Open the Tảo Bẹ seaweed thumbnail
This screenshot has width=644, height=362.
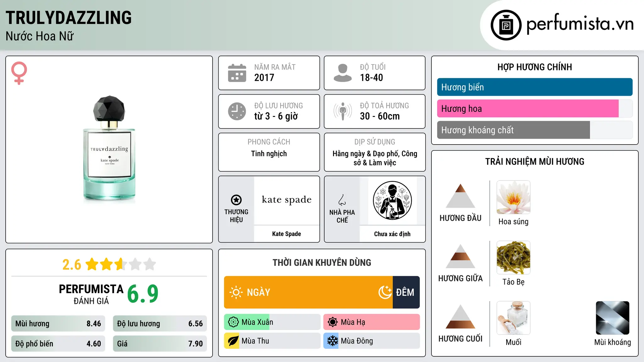click(514, 258)
